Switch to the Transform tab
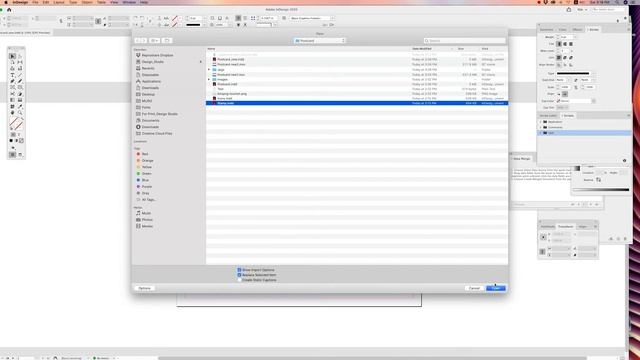This screenshot has width=640, height=360. 565,227
